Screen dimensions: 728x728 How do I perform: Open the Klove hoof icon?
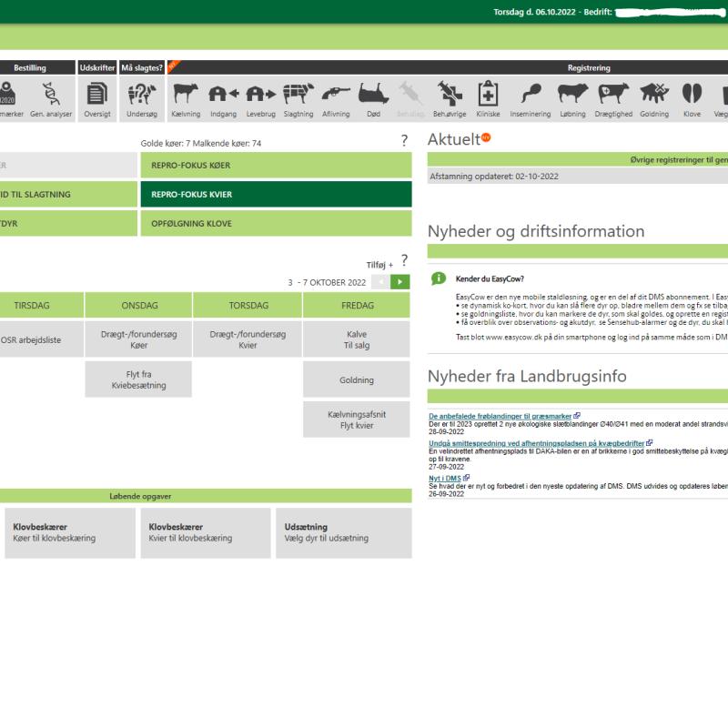tap(692, 94)
